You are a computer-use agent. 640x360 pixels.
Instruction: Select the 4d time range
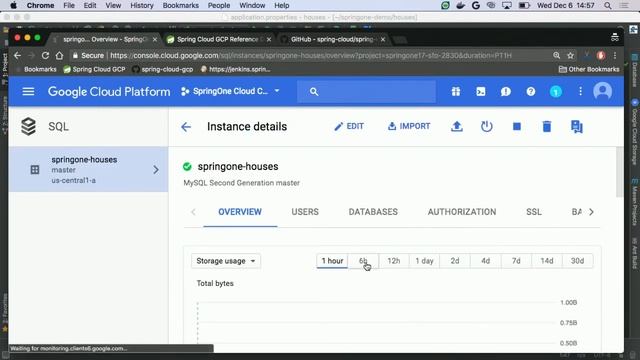[485, 261]
